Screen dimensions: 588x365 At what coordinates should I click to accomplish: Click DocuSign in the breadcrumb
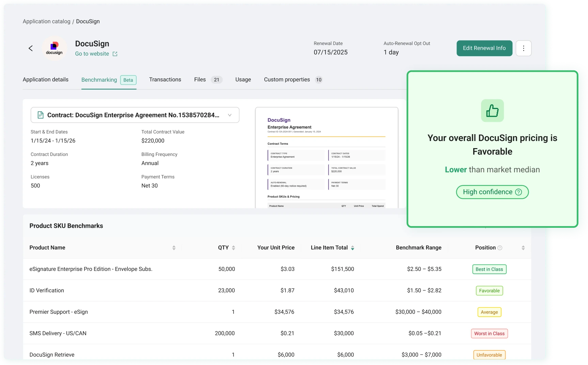tap(88, 21)
